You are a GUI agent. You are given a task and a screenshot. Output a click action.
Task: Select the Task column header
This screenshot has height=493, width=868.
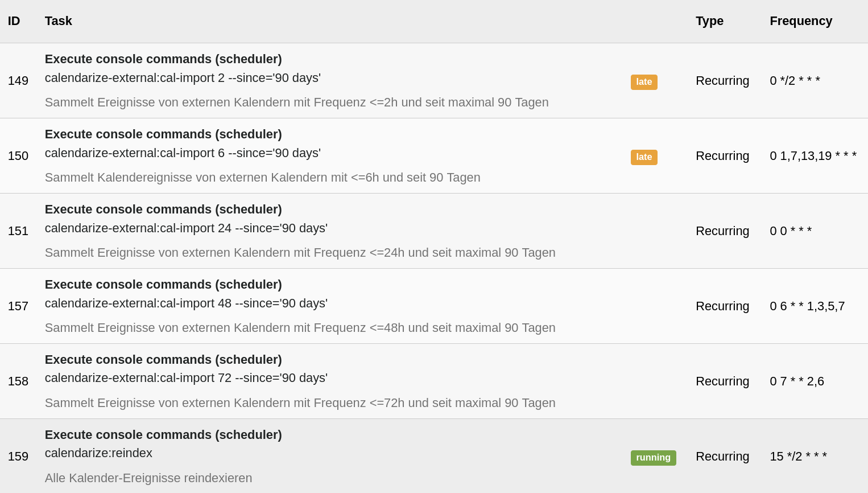point(59,21)
